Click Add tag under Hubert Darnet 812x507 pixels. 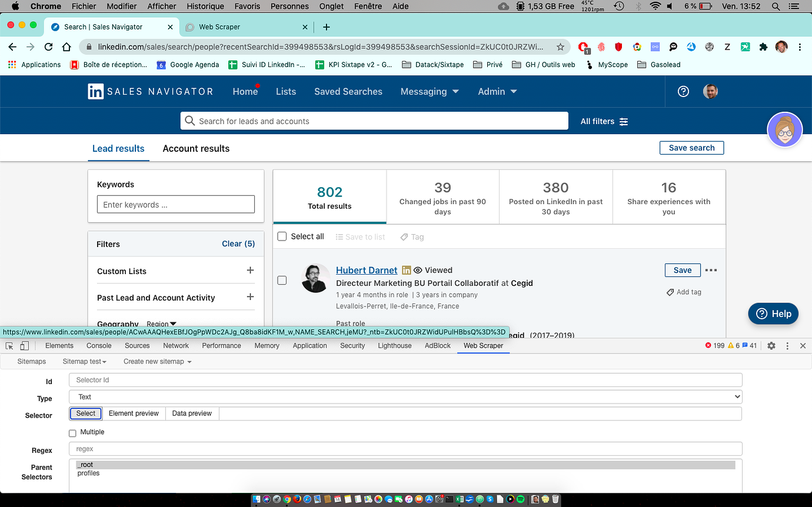point(684,292)
